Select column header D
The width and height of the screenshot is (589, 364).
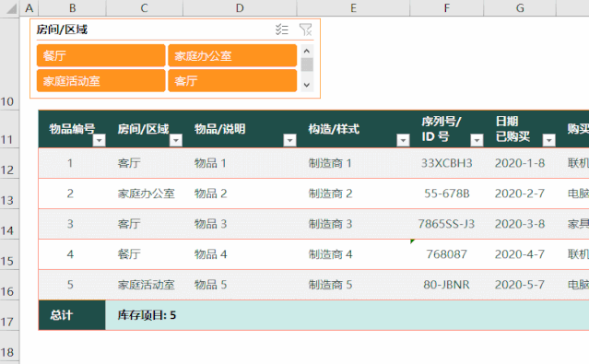(240, 8)
